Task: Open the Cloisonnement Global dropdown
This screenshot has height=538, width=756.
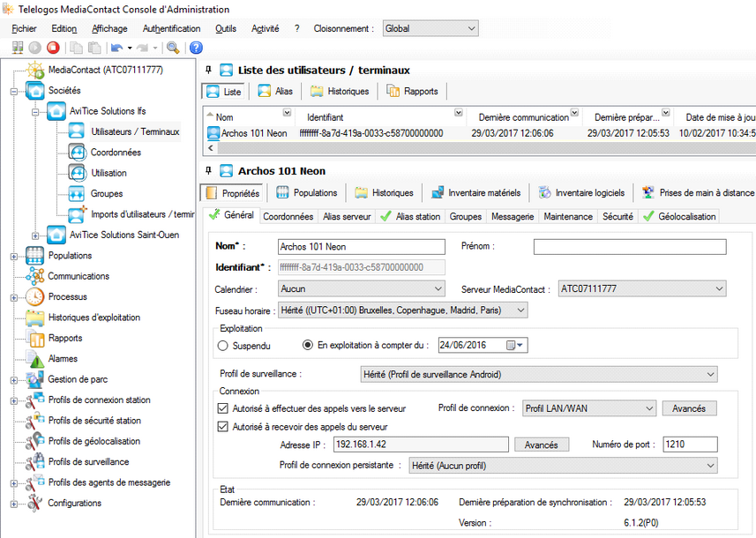Action: pyautogui.click(x=430, y=28)
